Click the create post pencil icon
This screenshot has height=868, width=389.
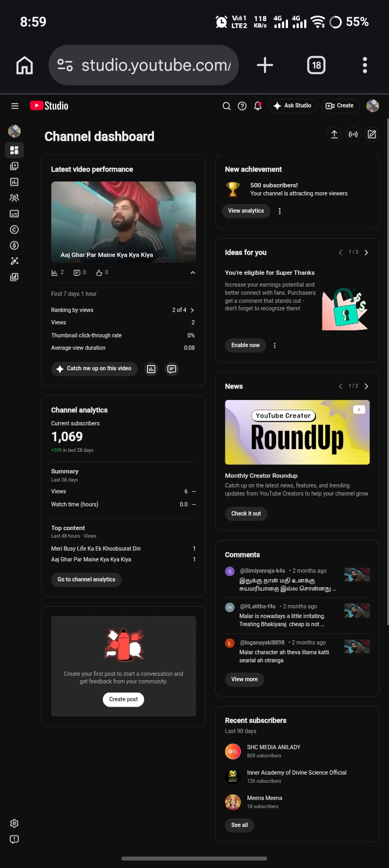click(372, 134)
